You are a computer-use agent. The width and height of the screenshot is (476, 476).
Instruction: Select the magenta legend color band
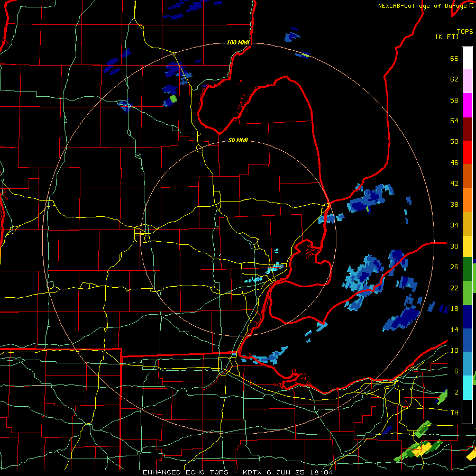467,105
